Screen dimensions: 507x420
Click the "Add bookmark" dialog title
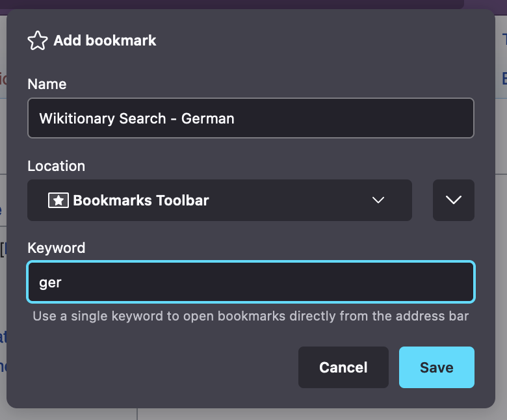coord(105,41)
